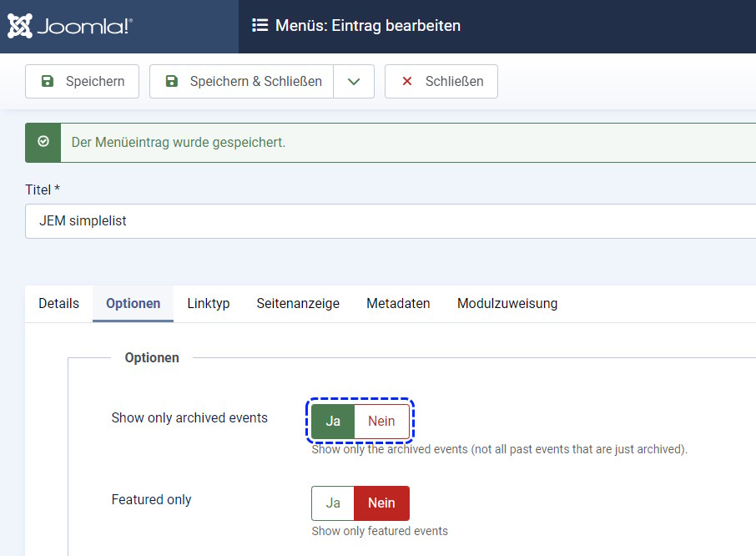The image size is (756, 556).
Task: Click the red X icon on Schließen
Action: point(407,82)
